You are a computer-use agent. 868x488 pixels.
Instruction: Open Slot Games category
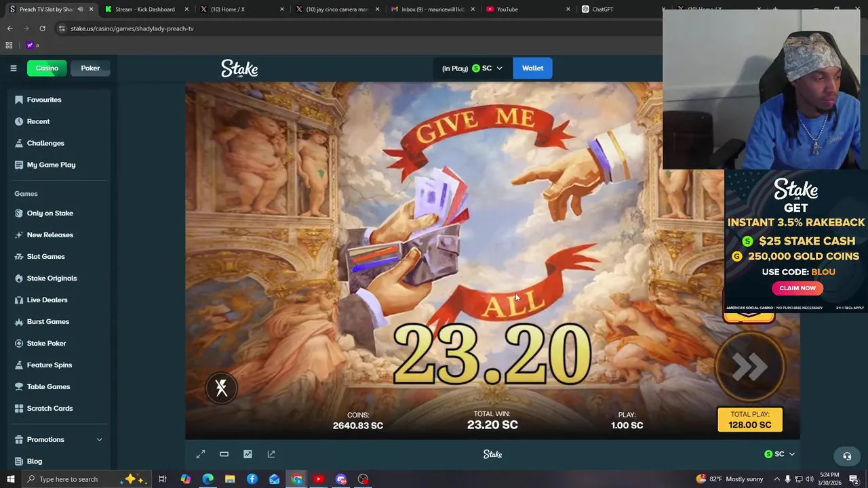[x=45, y=256]
